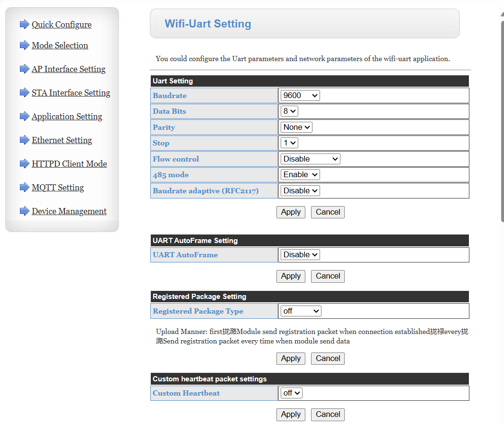
Task: Click the 485 mode label
Action: click(x=170, y=175)
